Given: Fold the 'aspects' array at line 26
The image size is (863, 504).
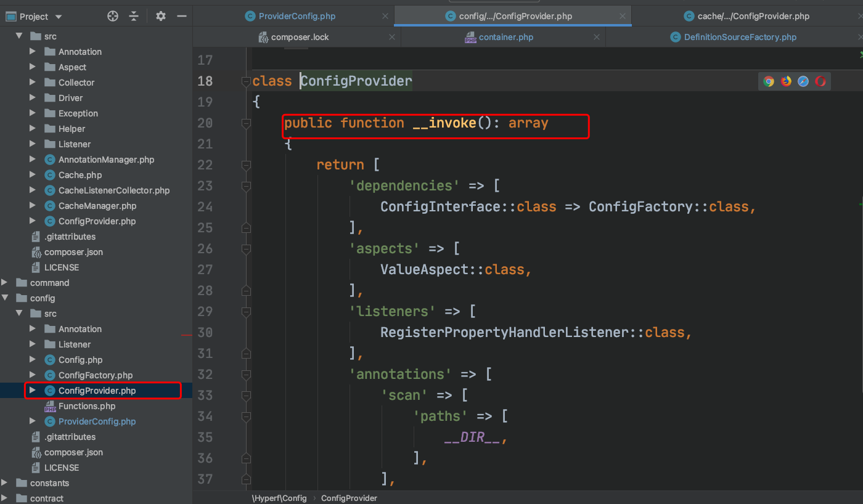Looking at the screenshot, I should tap(246, 249).
